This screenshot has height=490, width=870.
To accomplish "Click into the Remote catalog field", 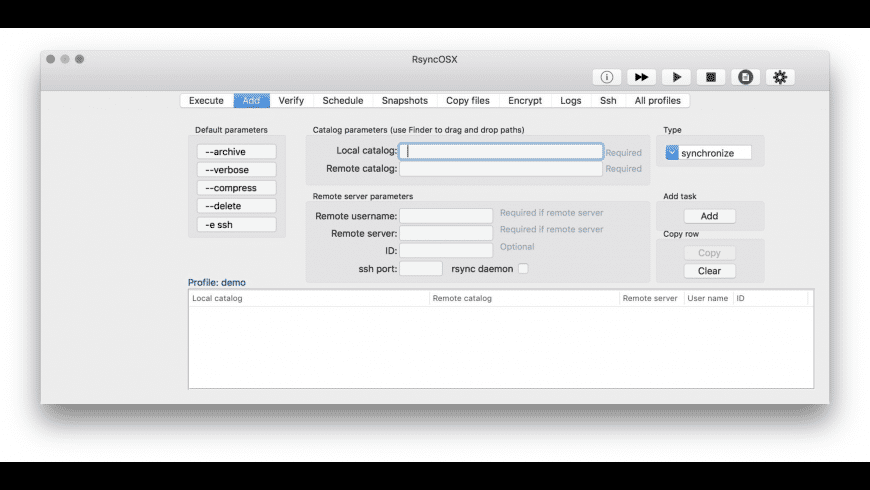I will [x=501, y=169].
